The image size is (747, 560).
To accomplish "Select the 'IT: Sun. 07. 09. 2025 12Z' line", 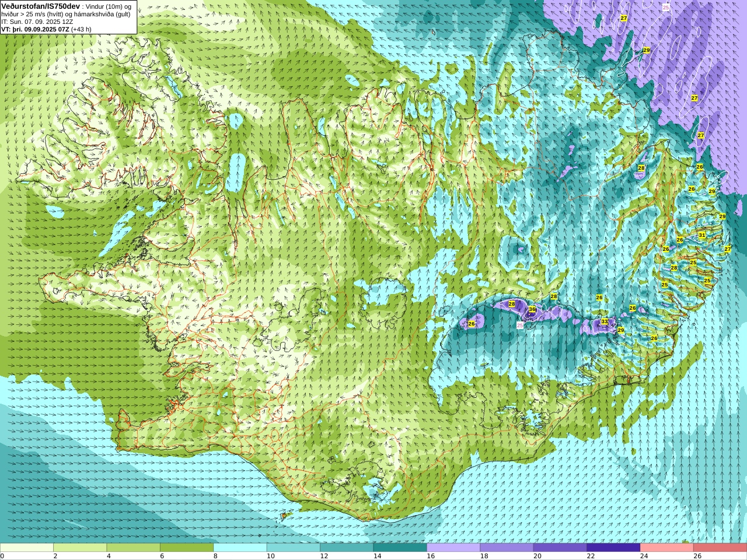I will coord(37,22).
